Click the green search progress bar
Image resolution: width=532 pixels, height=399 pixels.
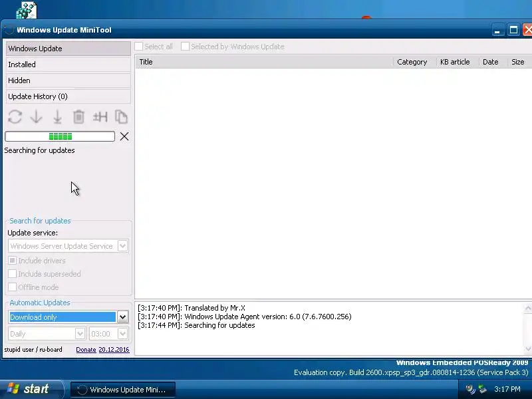coord(60,136)
